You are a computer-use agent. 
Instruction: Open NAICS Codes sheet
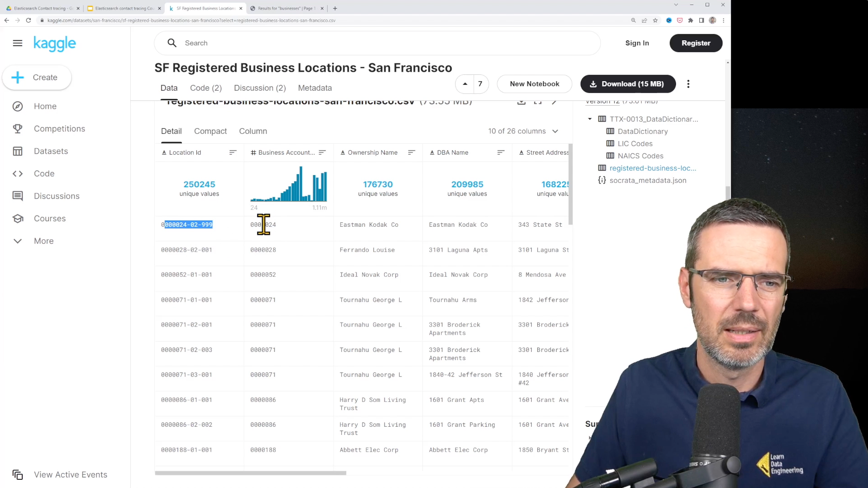click(x=640, y=156)
